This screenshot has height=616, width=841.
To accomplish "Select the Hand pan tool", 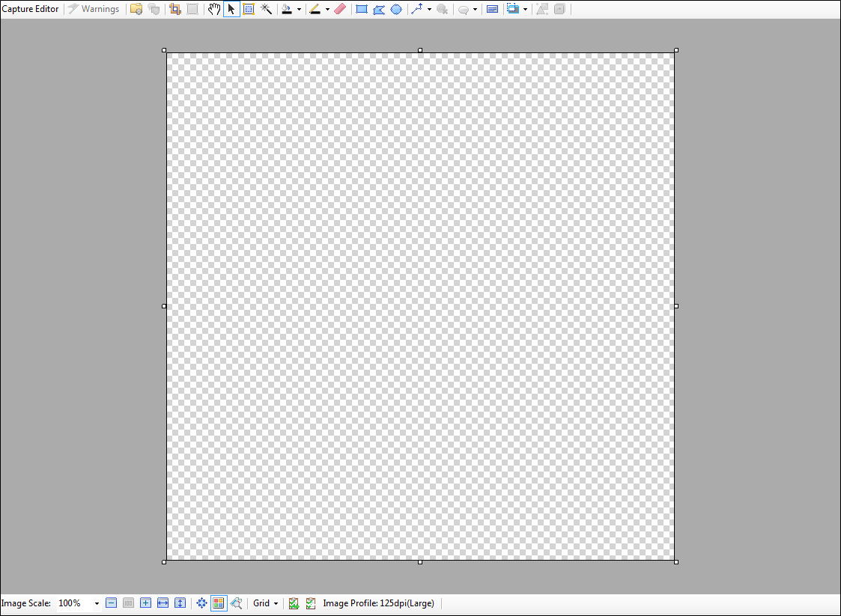I will [x=213, y=9].
